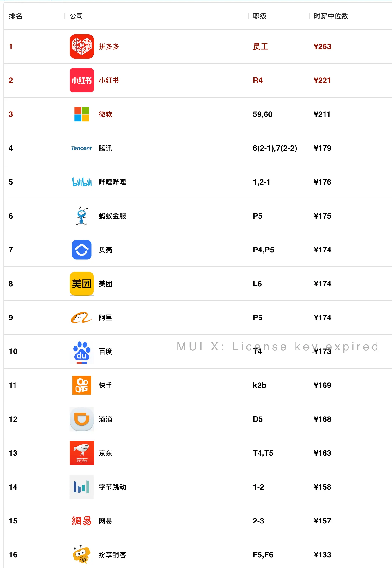Click the ByteDance bars logo
The height and width of the screenshot is (568, 392).
coord(81,487)
